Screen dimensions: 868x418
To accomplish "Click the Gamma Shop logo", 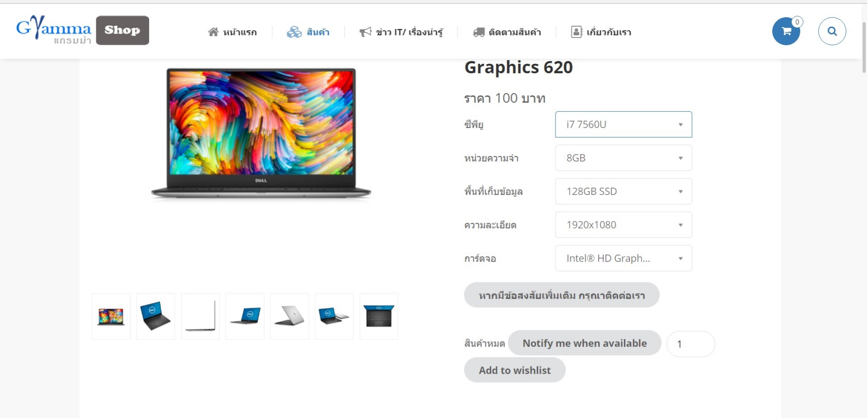I will tap(83, 30).
